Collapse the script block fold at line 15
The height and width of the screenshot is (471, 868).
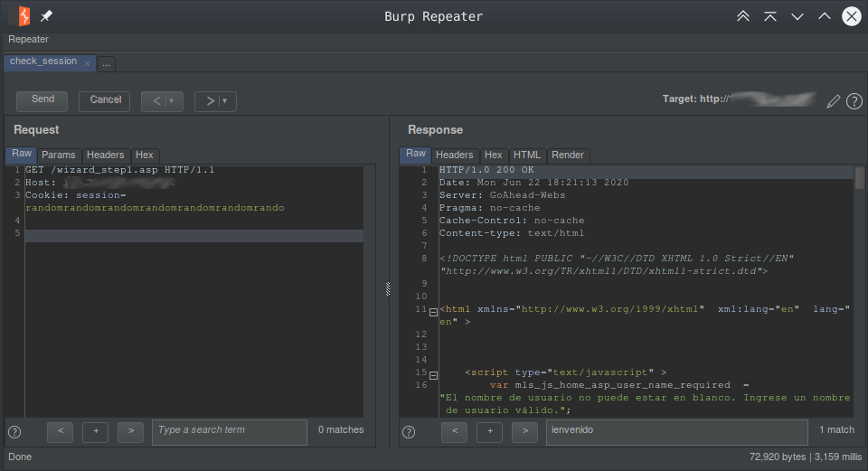pos(433,374)
